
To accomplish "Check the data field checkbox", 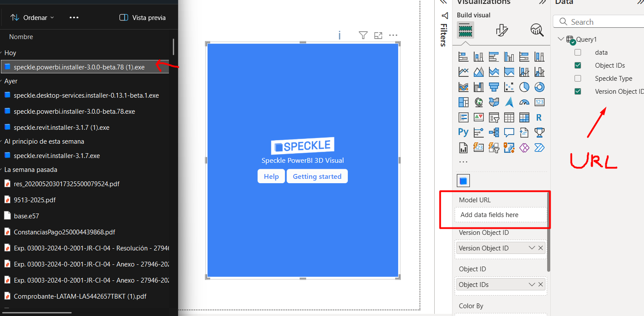I will coord(578,53).
